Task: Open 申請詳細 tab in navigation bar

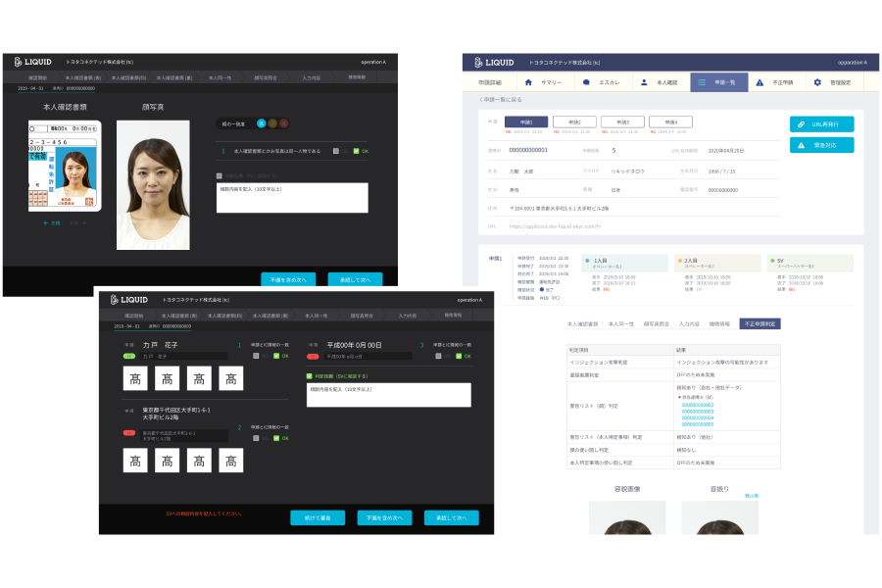Action: [x=489, y=82]
